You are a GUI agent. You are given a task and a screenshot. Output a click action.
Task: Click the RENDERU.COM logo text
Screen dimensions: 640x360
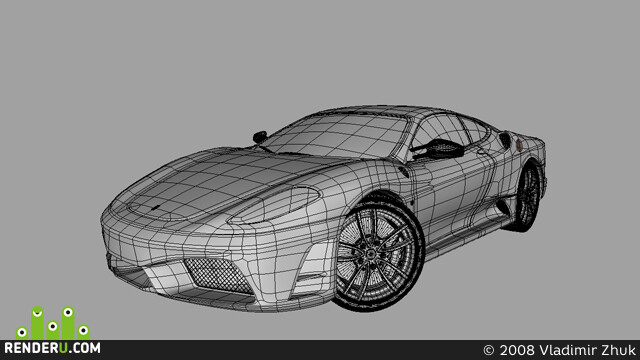pyautogui.click(x=52, y=348)
